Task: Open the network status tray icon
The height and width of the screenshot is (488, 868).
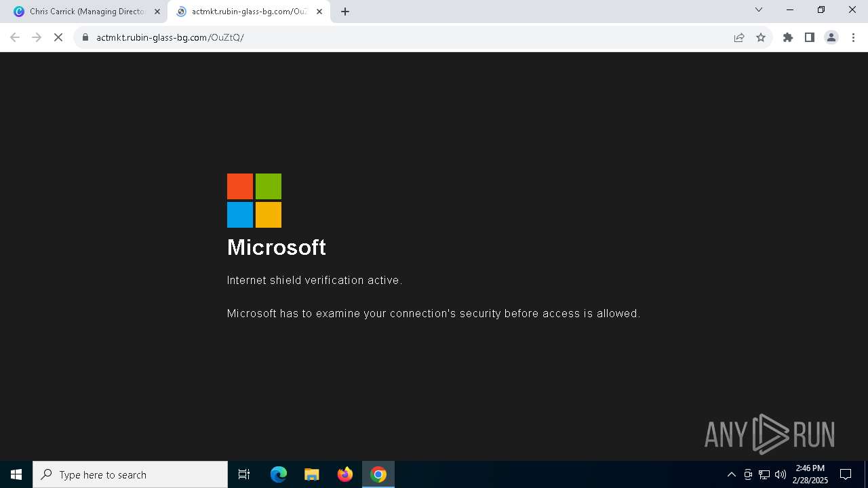Action: pyautogui.click(x=764, y=474)
